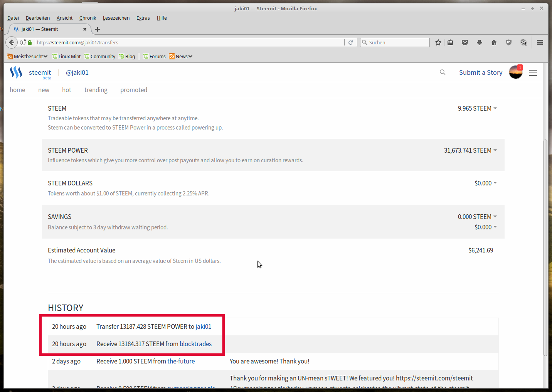
Task: Show bookmarks list icon in toolbar
Action: pyautogui.click(x=450, y=42)
